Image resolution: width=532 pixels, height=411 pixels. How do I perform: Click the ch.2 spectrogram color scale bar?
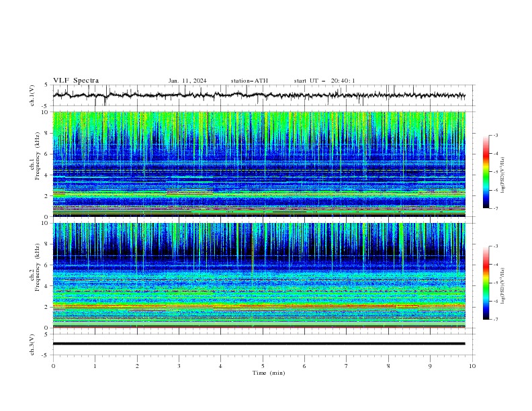tap(486, 283)
